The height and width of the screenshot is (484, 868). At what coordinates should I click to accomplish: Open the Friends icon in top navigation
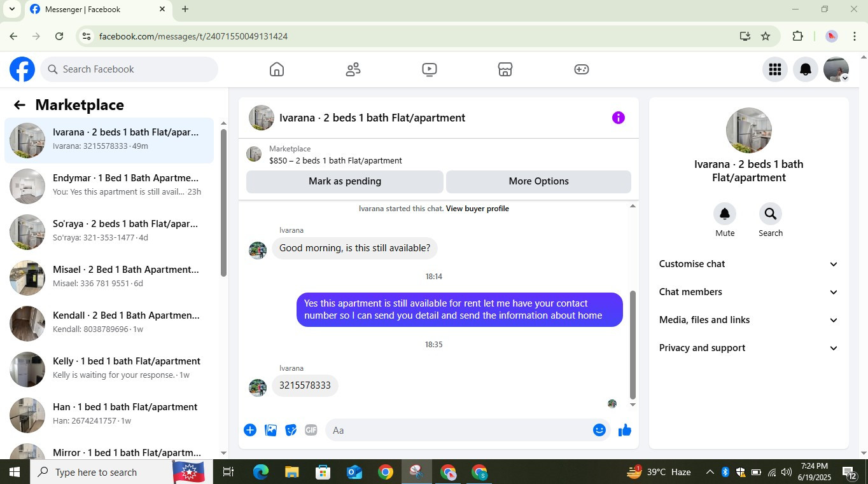pos(353,69)
